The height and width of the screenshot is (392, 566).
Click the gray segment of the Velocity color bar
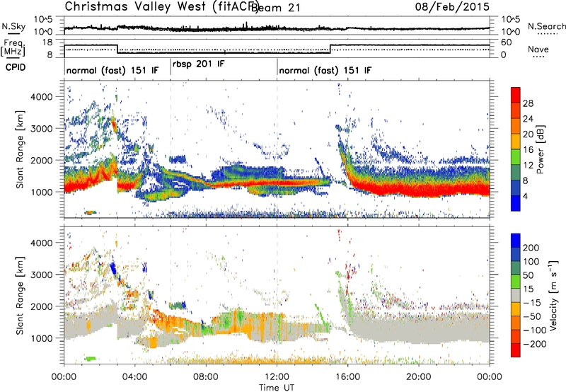pos(516,296)
